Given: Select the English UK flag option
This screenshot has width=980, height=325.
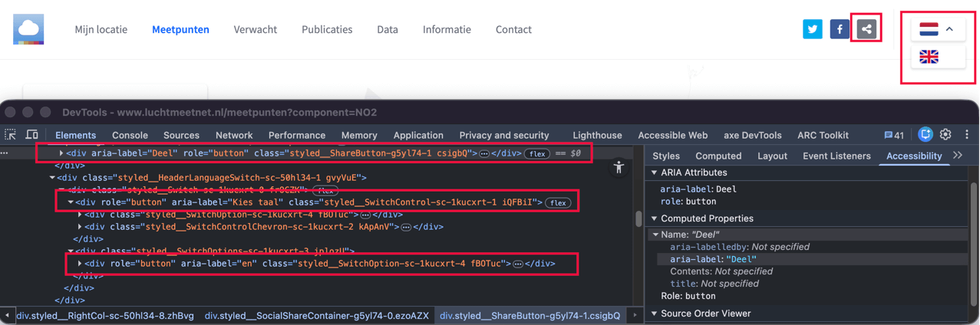Looking at the screenshot, I should point(929,57).
